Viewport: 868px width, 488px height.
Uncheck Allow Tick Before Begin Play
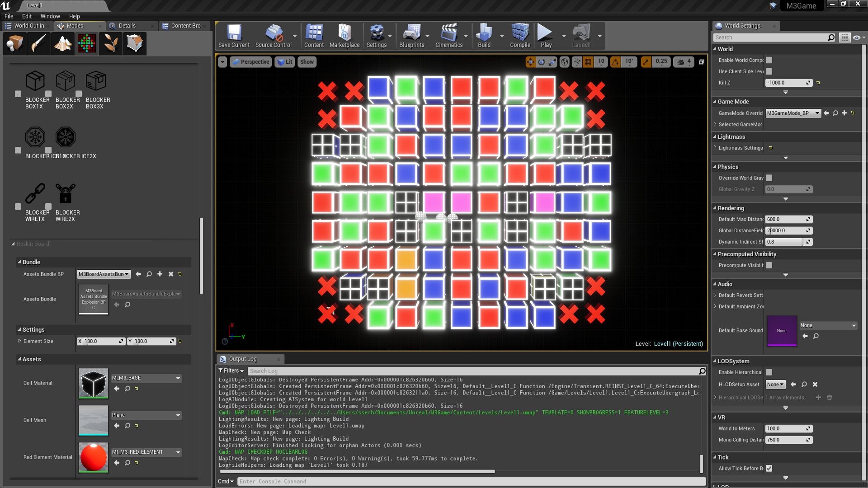pyautogui.click(x=770, y=469)
